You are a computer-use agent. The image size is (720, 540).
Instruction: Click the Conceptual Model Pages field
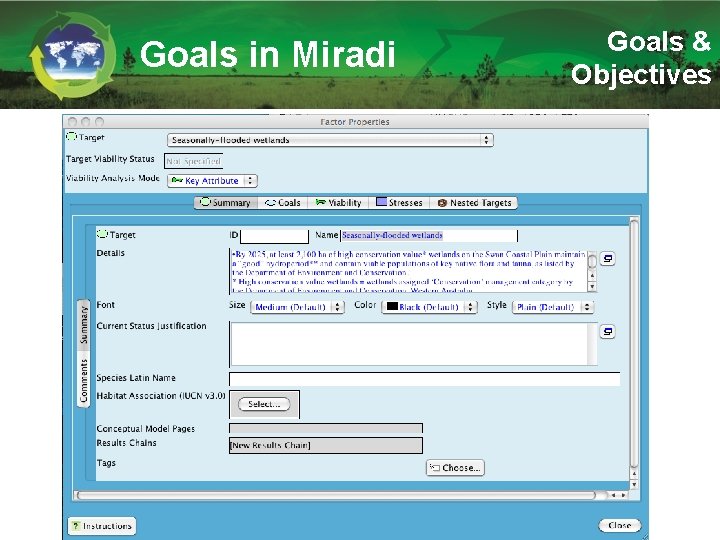[326, 428]
